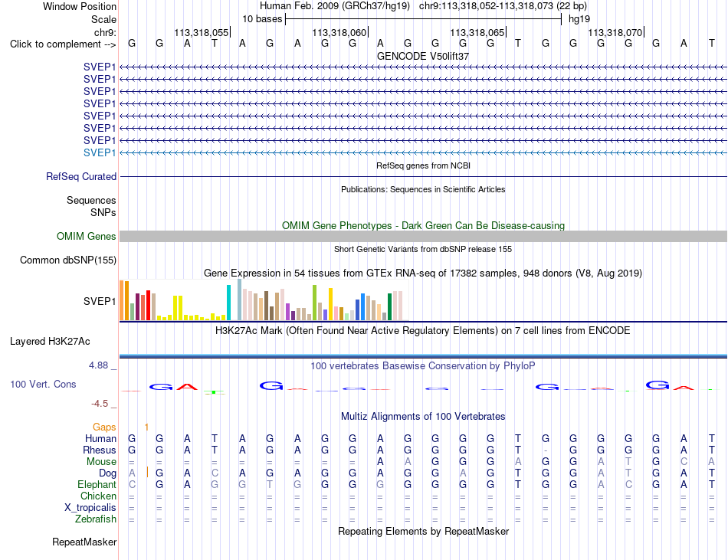Click the RepeatMasker track label
This screenshot has height=560, width=728.
[x=84, y=542]
